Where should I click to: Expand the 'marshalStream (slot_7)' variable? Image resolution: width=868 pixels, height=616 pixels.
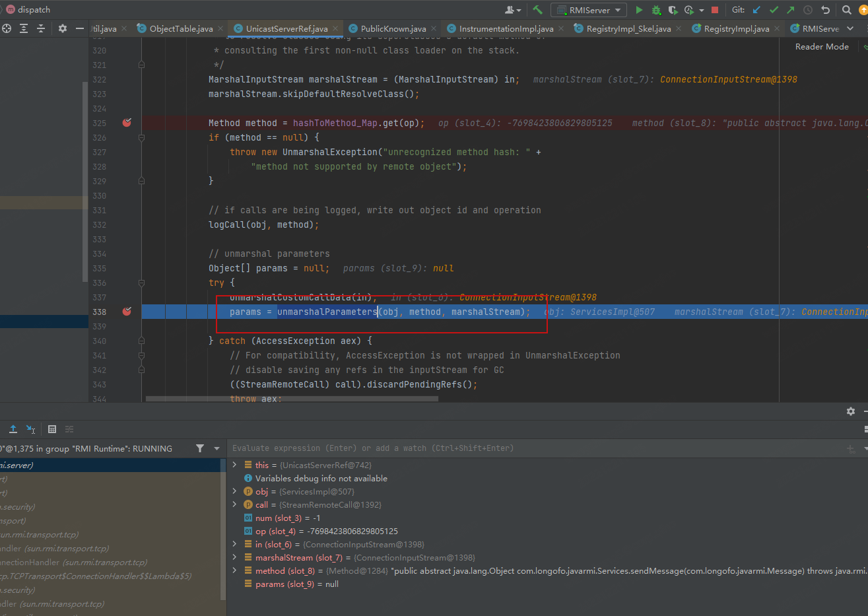tap(234, 557)
